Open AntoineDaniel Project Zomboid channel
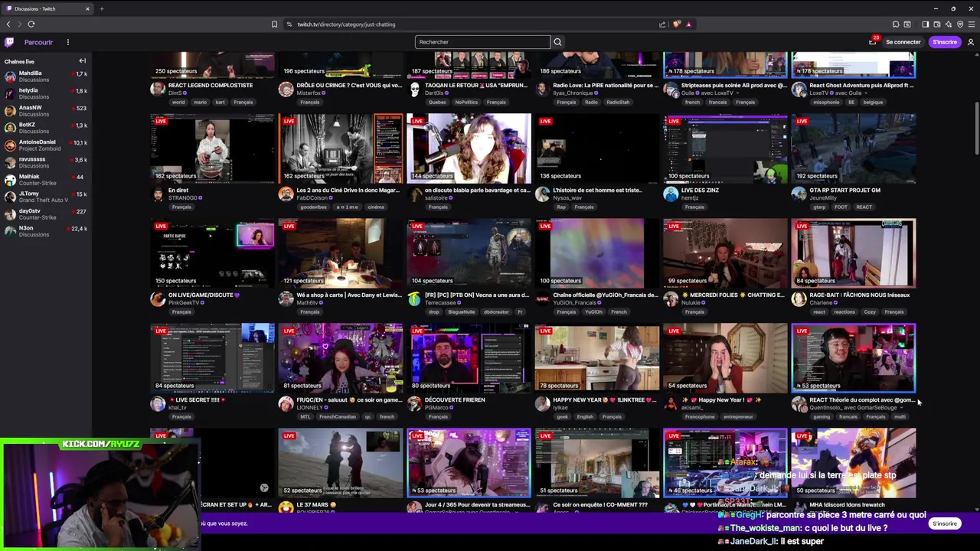 tap(46, 145)
